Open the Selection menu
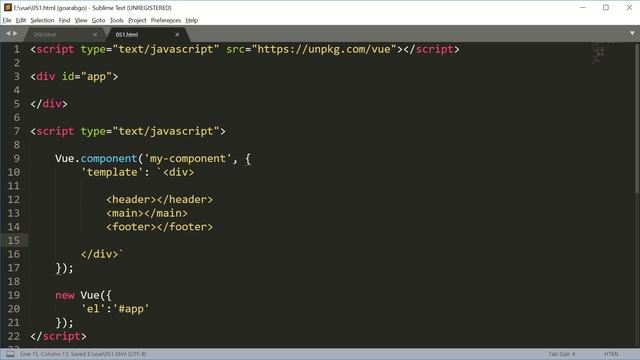Screen dimensions: 640x360 point(42,20)
